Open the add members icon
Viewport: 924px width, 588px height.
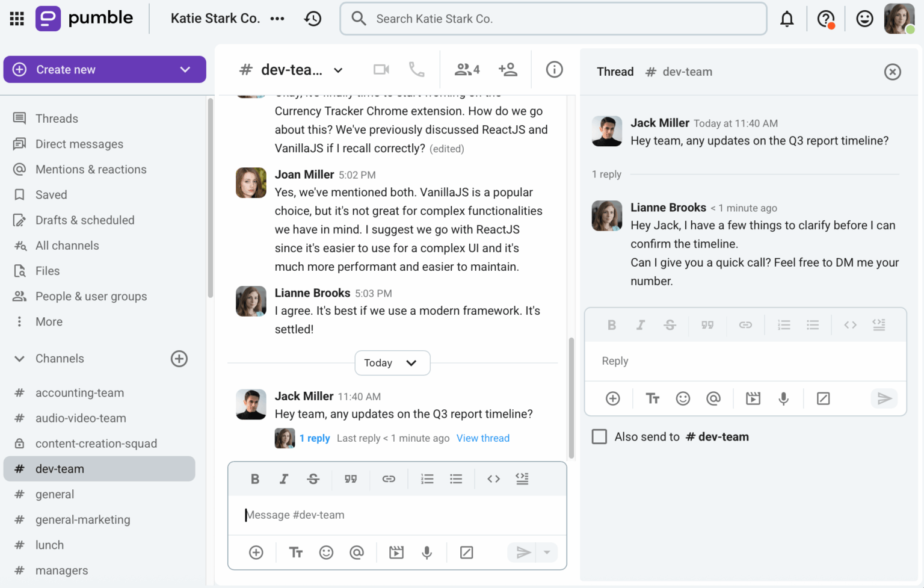(508, 70)
